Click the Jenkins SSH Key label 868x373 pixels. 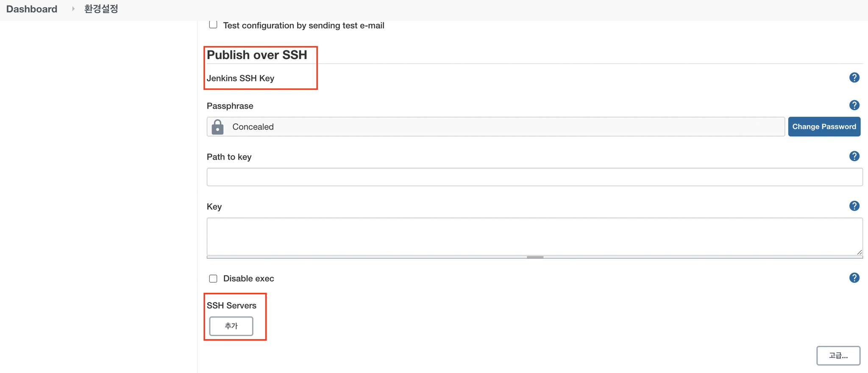[x=240, y=78]
